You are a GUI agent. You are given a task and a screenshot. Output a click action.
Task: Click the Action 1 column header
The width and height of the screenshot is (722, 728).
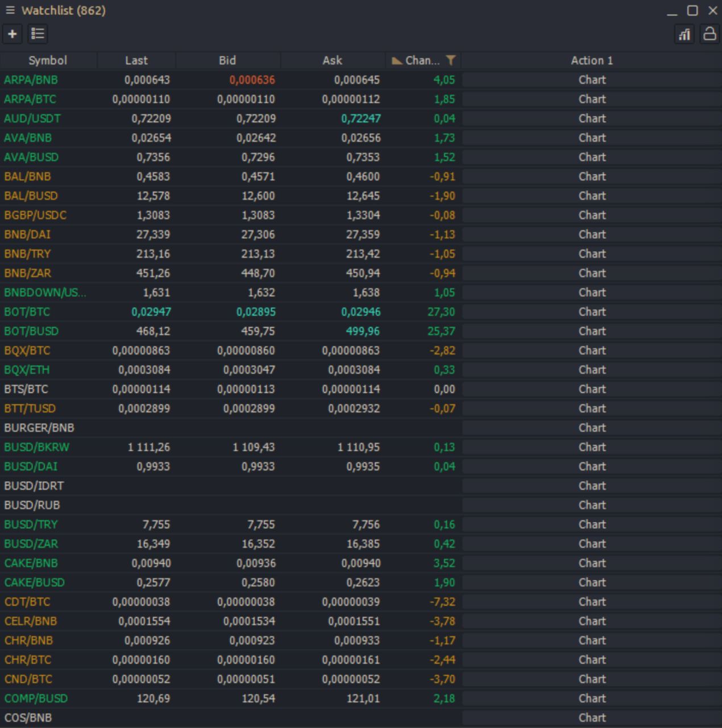tap(592, 60)
